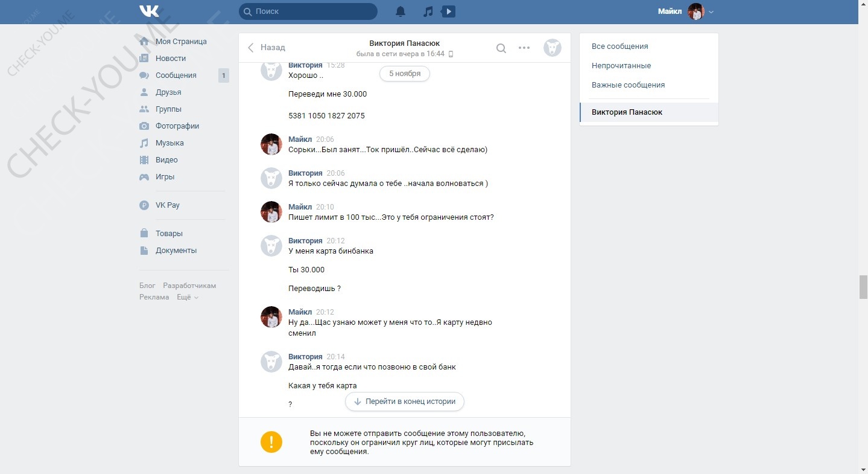The height and width of the screenshot is (474, 868).
Task: Click Виктория's name on the 20:14 message
Action: (305, 357)
